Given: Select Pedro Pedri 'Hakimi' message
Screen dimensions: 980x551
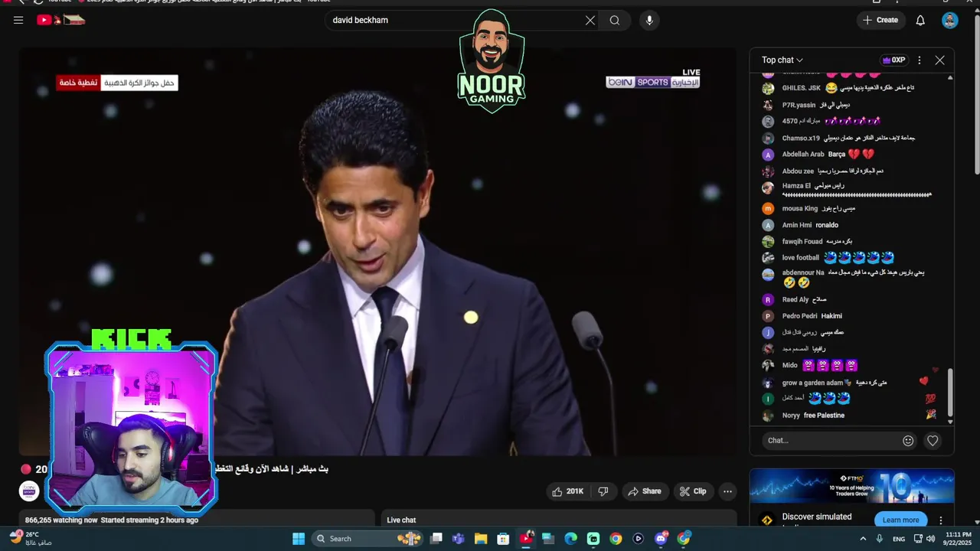Looking at the screenshot, I should point(831,316).
